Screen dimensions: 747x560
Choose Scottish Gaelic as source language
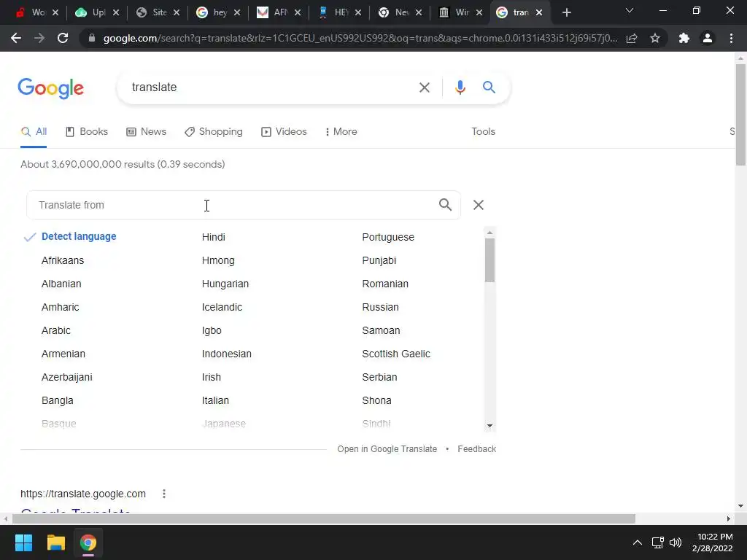point(396,354)
